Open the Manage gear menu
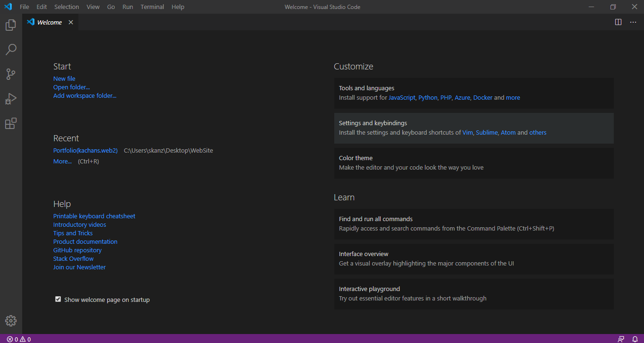644x343 pixels. (x=11, y=321)
